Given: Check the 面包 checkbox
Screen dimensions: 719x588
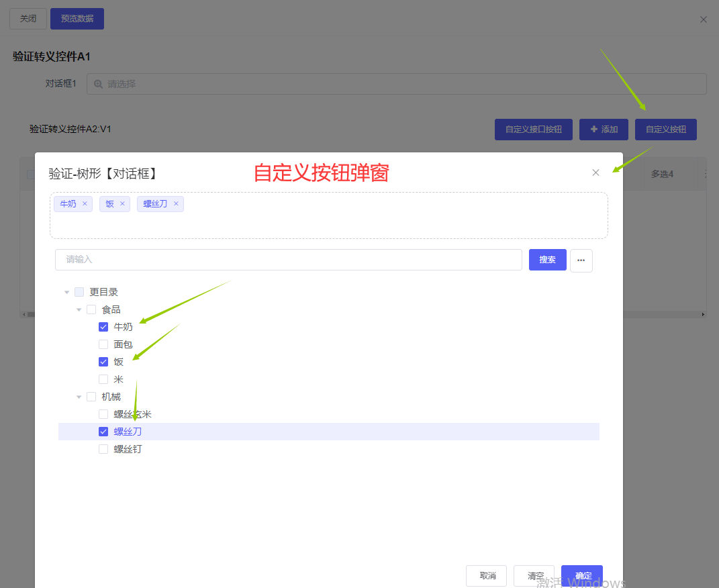Looking at the screenshot, I should (103, 344).
